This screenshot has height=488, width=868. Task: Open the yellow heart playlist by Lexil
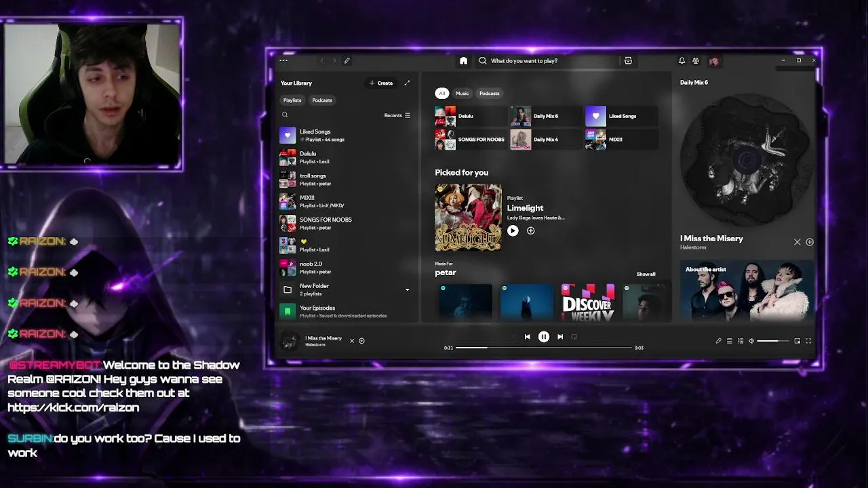click(346, 245)
